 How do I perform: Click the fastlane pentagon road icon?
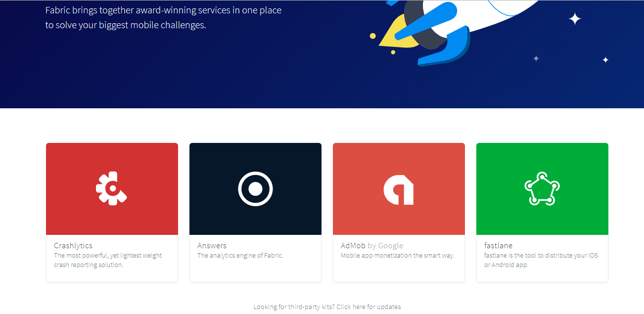click(542, 188)
